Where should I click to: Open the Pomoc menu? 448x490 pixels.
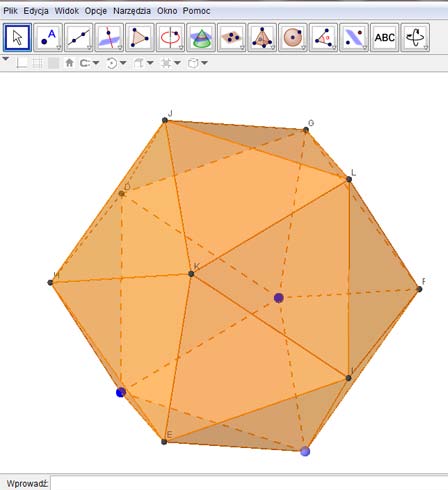196,11
